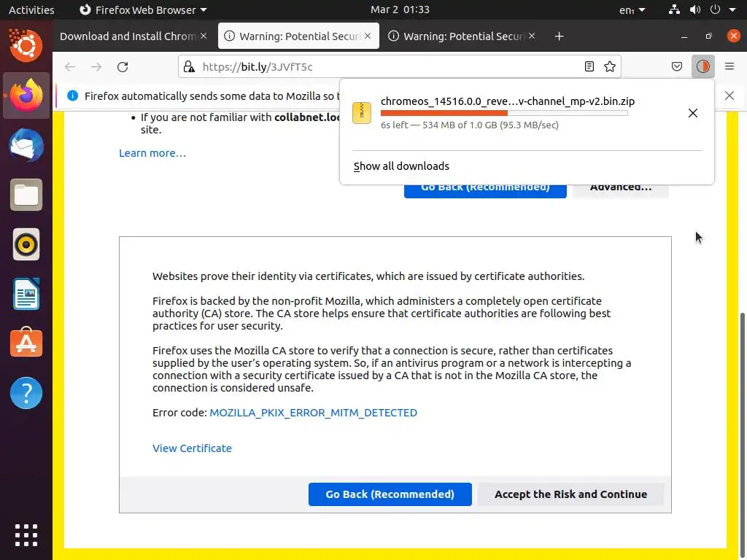Toggle reader view icon in address bar
The width and height of the screenshot is (747, 560).
tap(589, 66)
